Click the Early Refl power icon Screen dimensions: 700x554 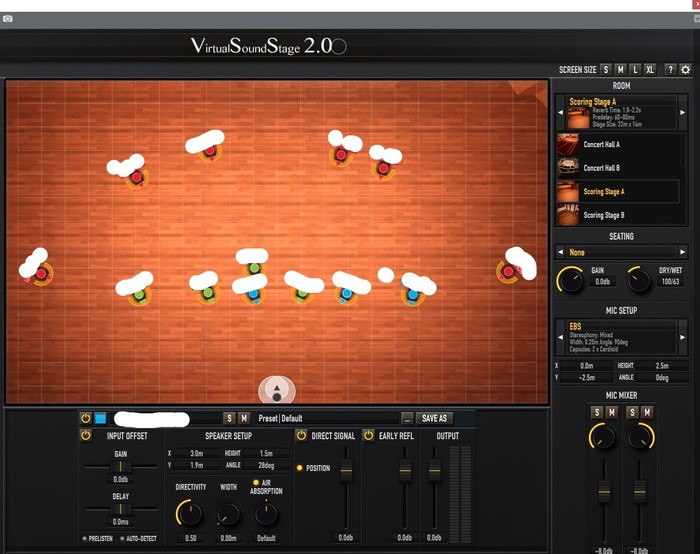coord(368,435)
